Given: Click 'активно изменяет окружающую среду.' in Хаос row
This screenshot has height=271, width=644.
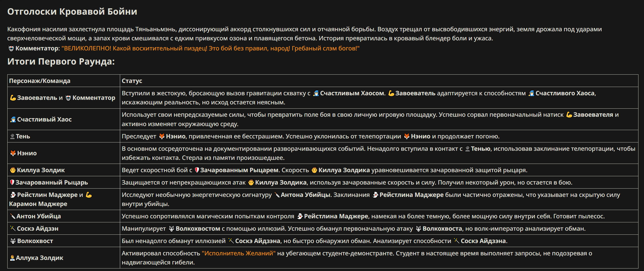Looking at the screenshot, I should pyautogui.click(x=180, y=124).
